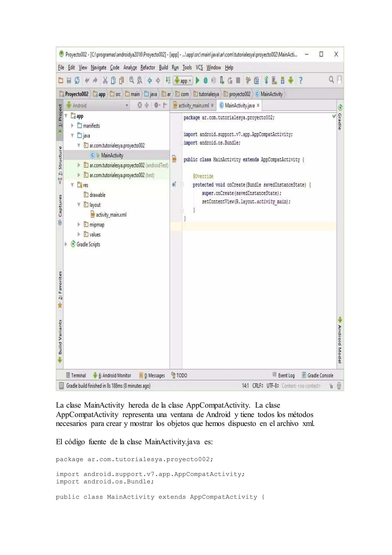
Task: Click the Make Project icon
Action: coord(168,80)
